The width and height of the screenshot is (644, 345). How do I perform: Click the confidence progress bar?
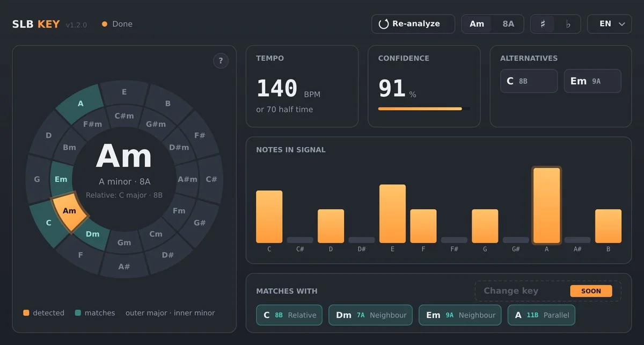[x=424, y=109]
